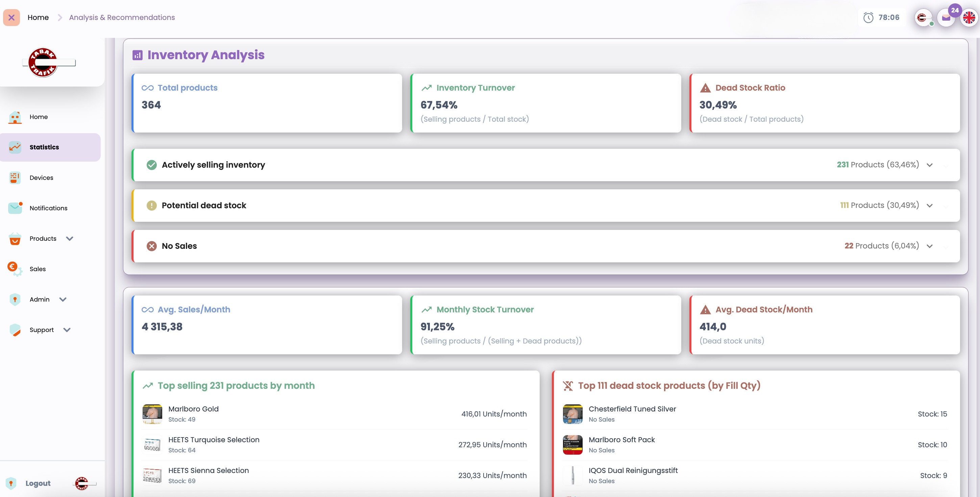Select the Notifications envelope icon in sidebar
This screenshot has width=980, height=497.
[x=14, y=208]
